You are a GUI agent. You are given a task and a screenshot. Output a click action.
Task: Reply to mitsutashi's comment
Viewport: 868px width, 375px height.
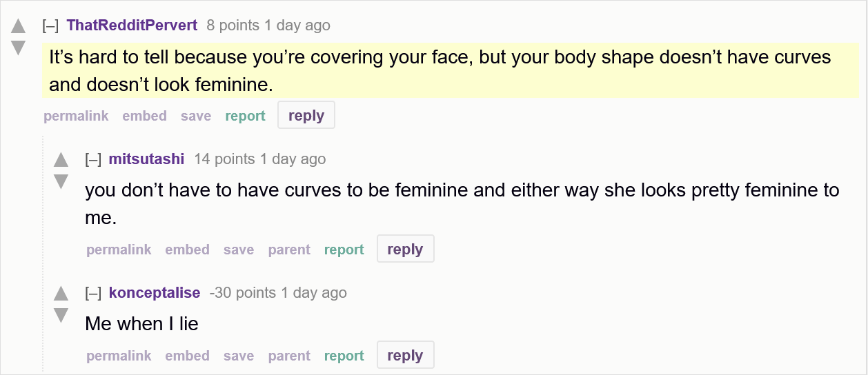(405, 250)
